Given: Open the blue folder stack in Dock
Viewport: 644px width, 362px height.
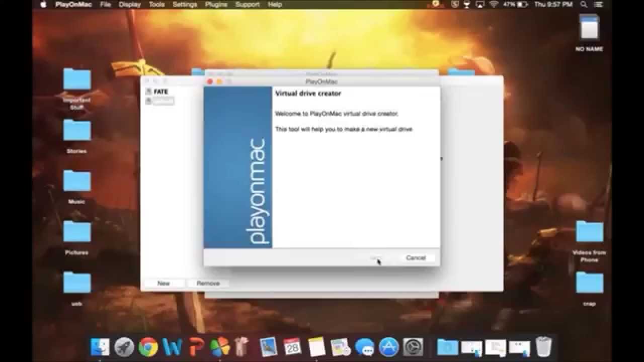Looking at the screenshot, I should (x=447, y=346).
